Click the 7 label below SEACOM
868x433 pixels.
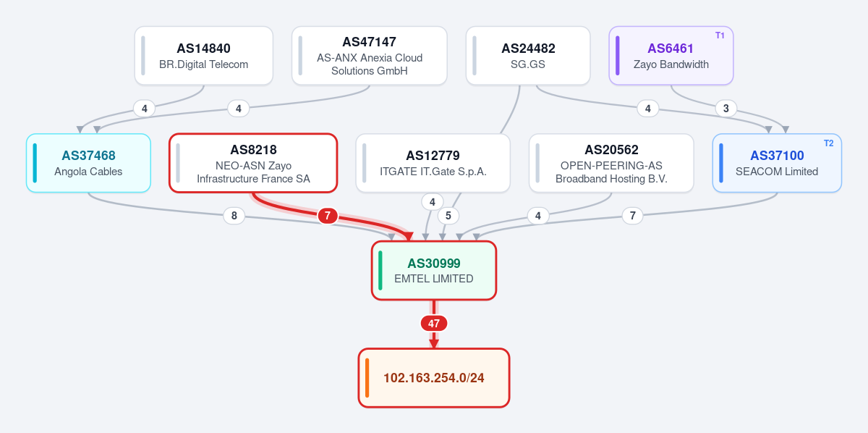pos(633,216)
